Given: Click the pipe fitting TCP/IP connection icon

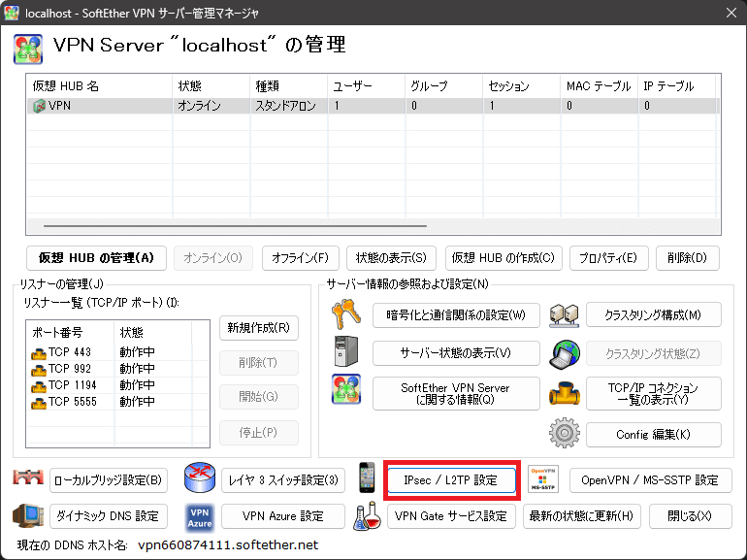Looking at the screenshot, I should [x=565, y=394].
